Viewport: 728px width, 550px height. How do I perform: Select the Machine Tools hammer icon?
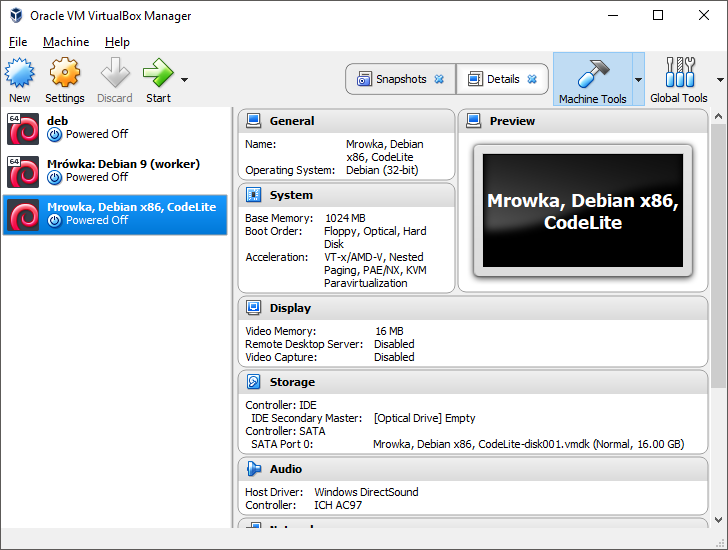[592, 73]
